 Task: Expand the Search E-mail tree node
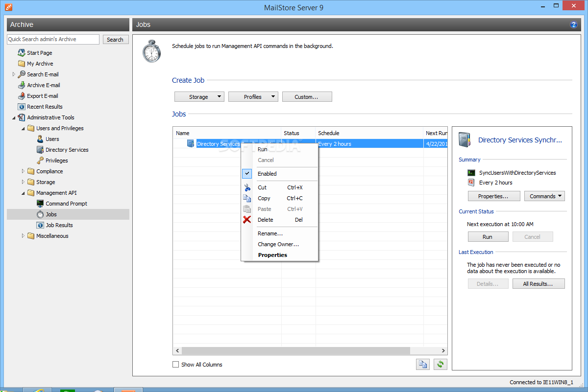[14, 74]
